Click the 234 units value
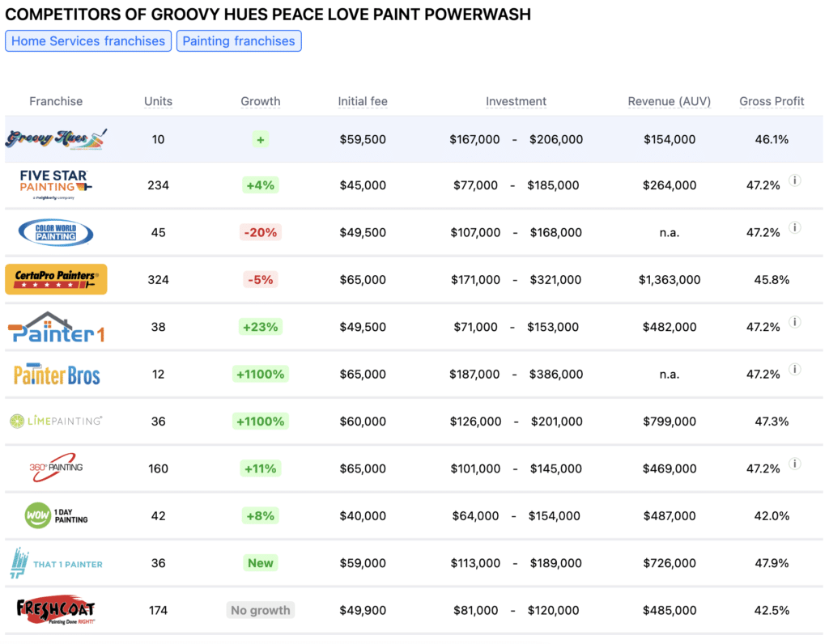829x644 pixels. tap(158, 185)
